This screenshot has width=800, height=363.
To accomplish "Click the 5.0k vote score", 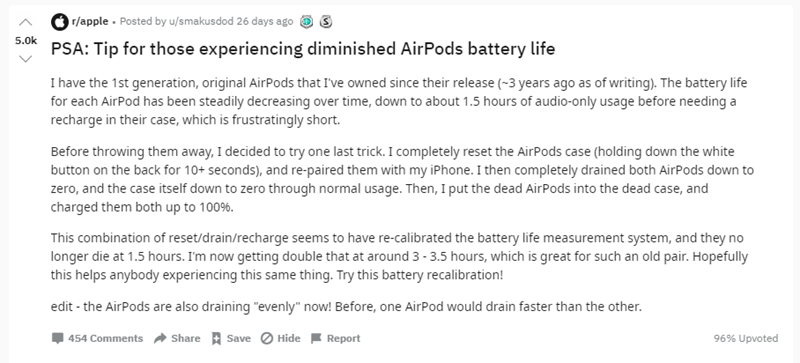I will (26, 41).
